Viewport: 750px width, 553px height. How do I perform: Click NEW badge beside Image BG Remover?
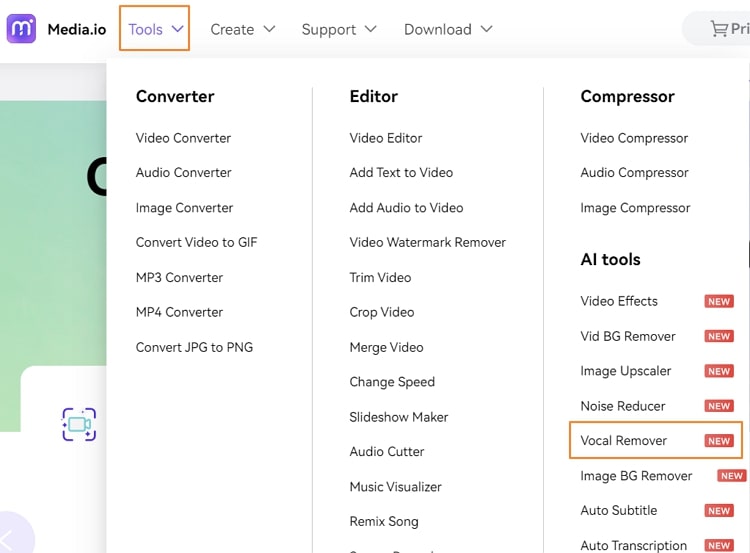tap(732, 476)
